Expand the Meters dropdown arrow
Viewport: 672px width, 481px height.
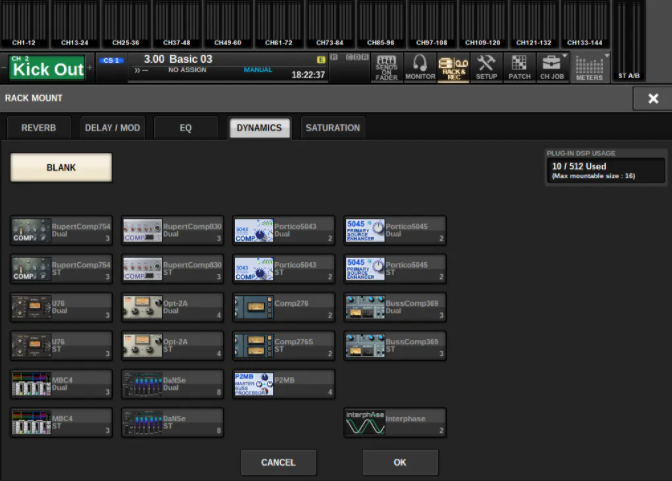pos(606,56)
